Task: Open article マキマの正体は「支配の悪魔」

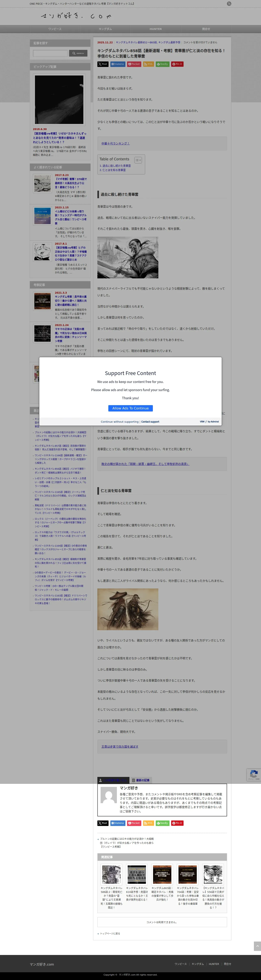Action: [x=71, y=335]
